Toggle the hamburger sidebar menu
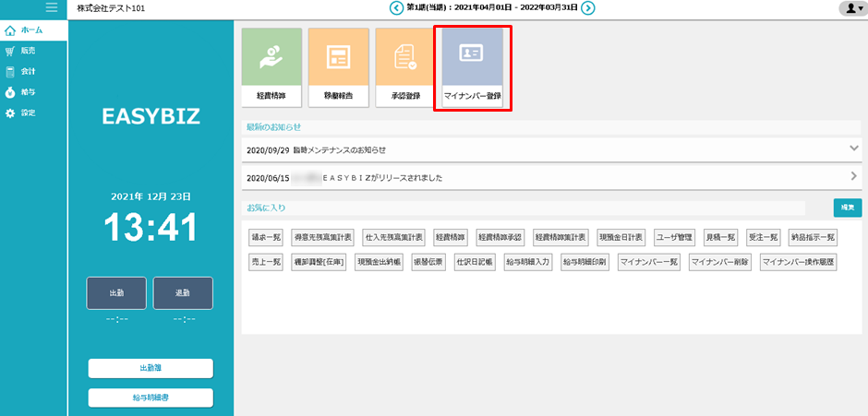868x416 pixels. 51,8
